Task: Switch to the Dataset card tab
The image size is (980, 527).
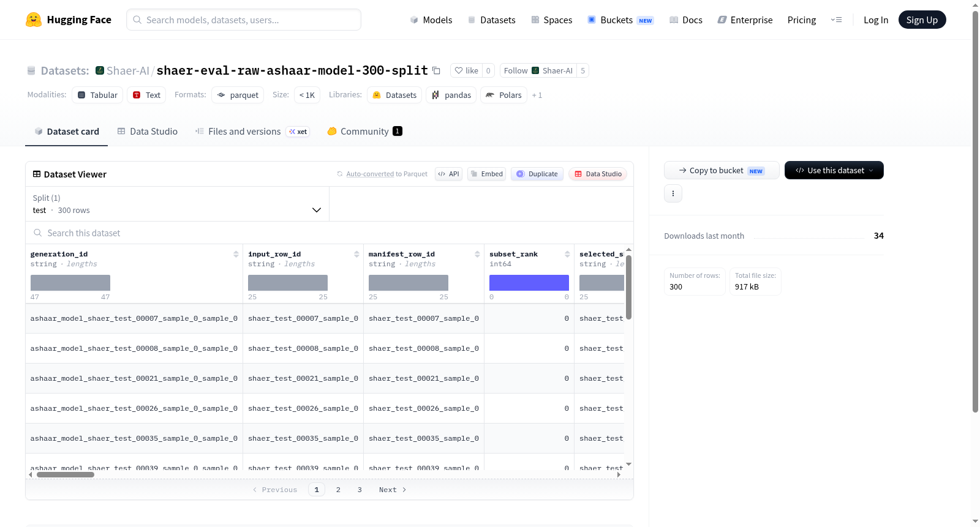Action: point(66,132)
